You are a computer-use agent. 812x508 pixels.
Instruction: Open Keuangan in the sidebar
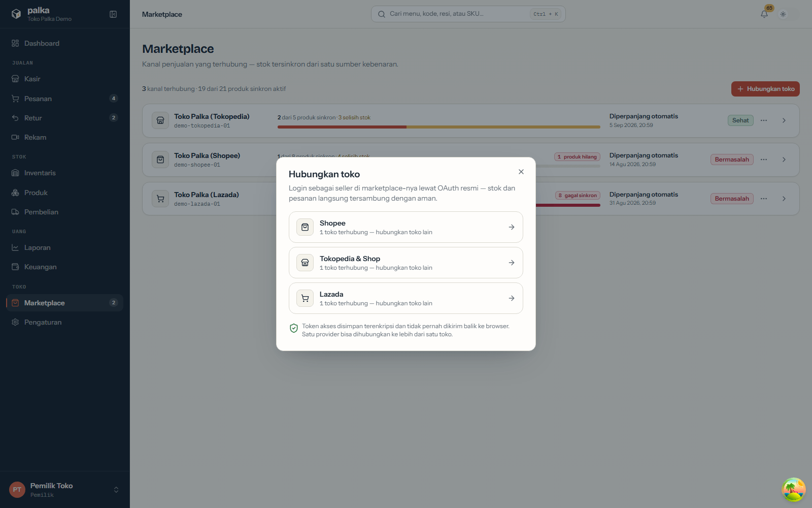[65, 267]
